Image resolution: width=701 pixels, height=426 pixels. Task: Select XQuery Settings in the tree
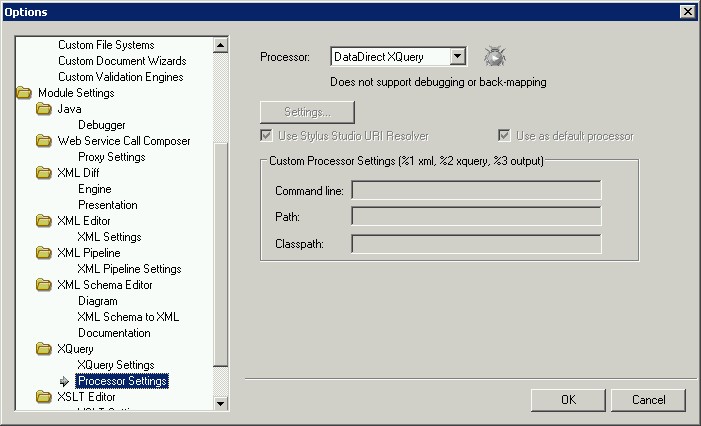tap(115, 365)
